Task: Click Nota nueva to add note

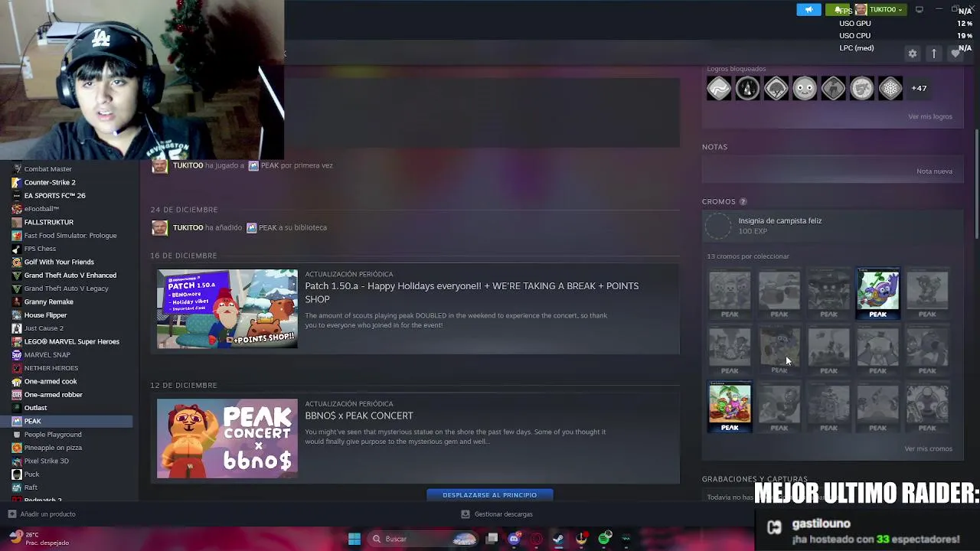Action: tap(934, 171)
